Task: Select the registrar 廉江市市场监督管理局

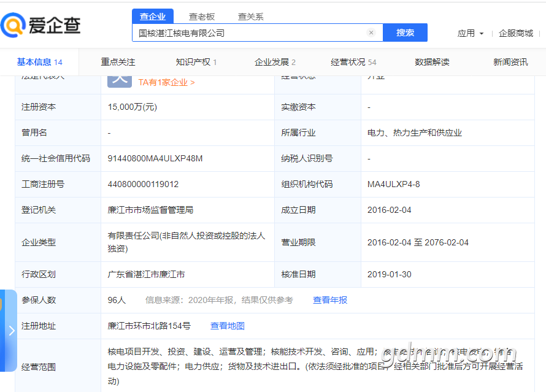Action: (x=150, y=210)
